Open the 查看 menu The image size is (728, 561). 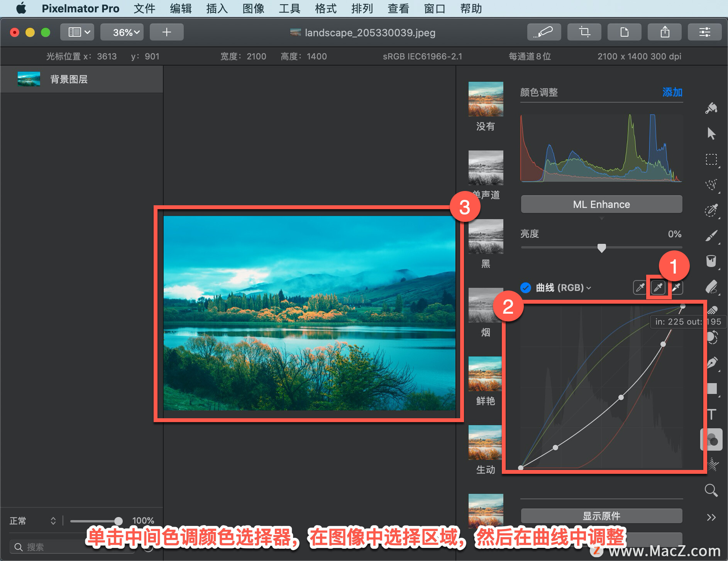click(398, 8)
